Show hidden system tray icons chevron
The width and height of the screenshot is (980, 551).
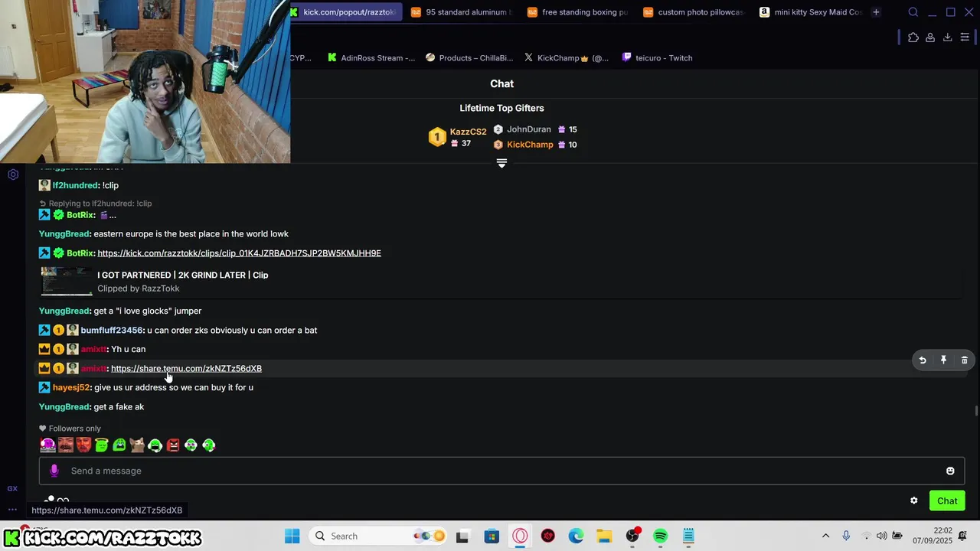825,536
